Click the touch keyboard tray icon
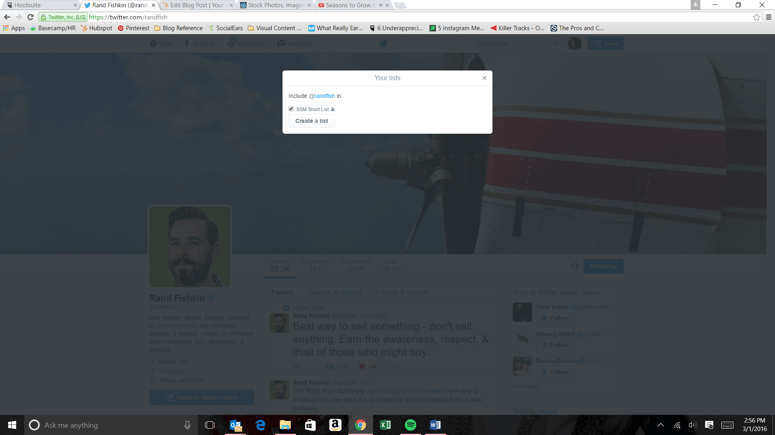Viewport: 775px width, 435px height. [x=728, y=425]
